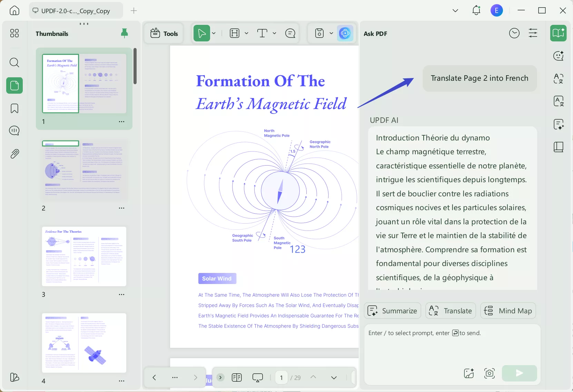Open the Text tool dropdown

[274, 33]
